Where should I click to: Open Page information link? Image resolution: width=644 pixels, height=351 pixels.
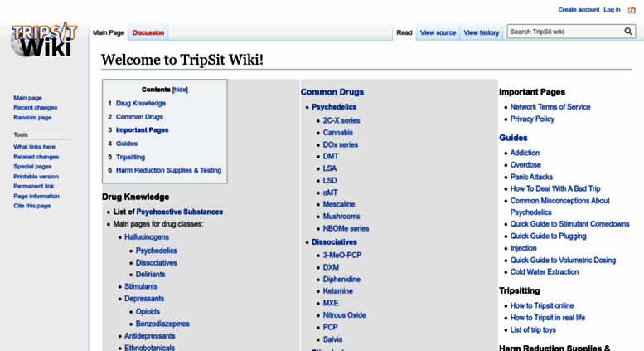point(36,196)
